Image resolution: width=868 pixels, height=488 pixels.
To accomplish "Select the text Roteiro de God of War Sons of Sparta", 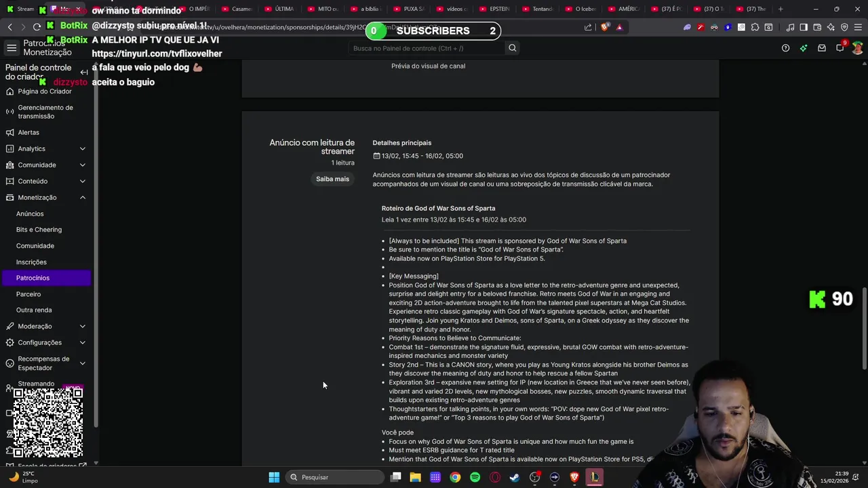I will tap(438, 209).
